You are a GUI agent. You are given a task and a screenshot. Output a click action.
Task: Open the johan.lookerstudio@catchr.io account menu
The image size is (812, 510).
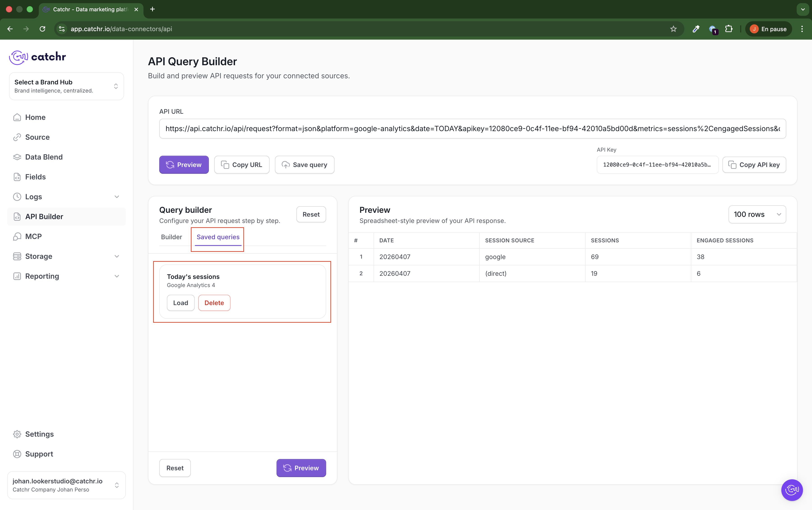[x=66, y=485]
